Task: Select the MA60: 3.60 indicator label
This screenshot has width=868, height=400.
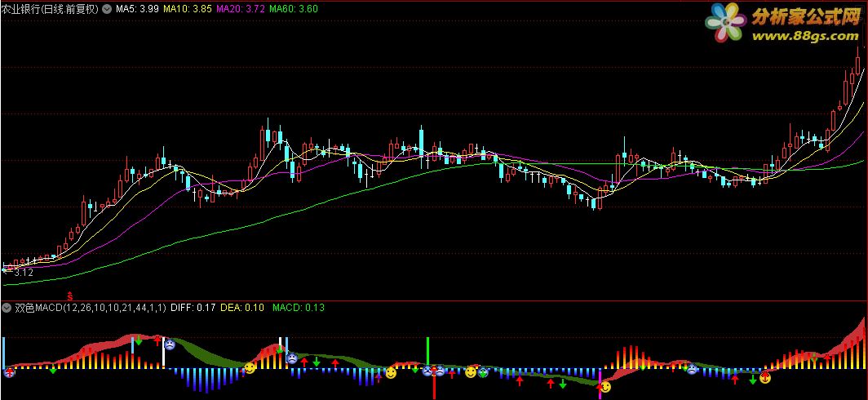Action: point(294,10)
